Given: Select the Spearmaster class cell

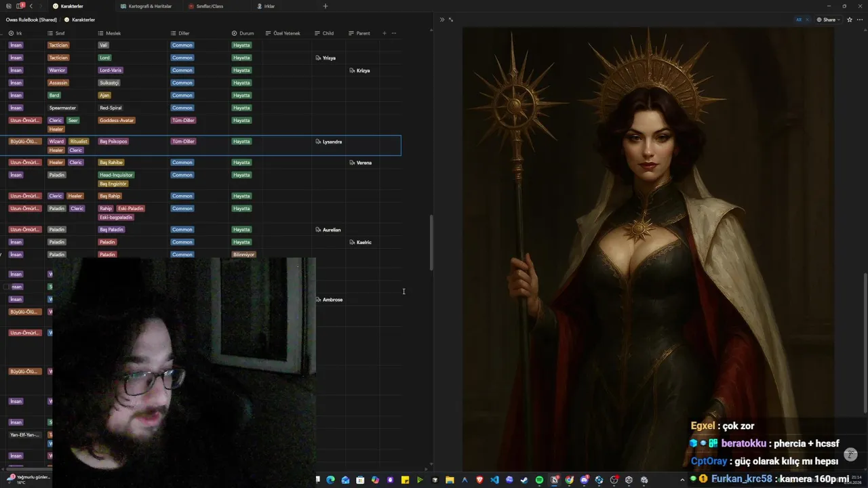Looking at the screenshot, I should [62, 108].
